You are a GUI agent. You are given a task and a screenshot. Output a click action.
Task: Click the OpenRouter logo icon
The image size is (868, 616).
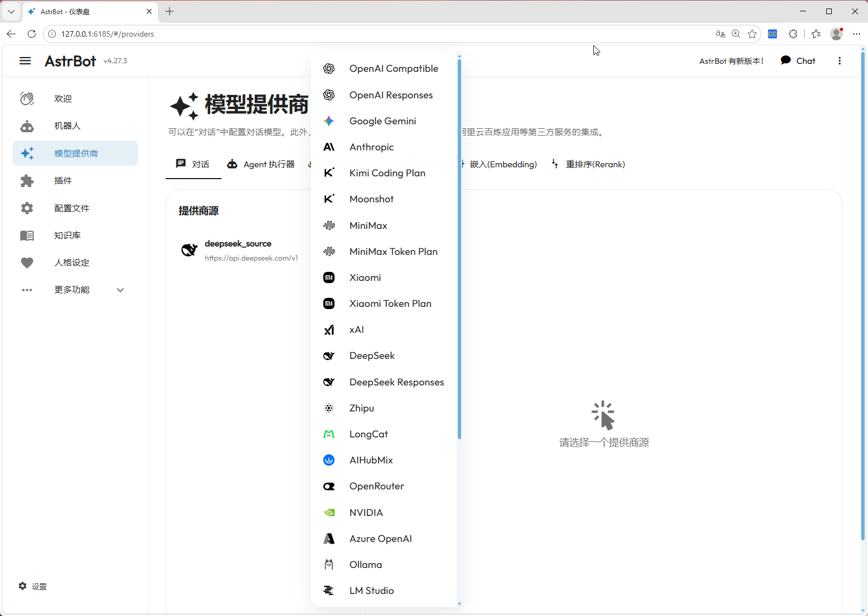coord(329,486)
